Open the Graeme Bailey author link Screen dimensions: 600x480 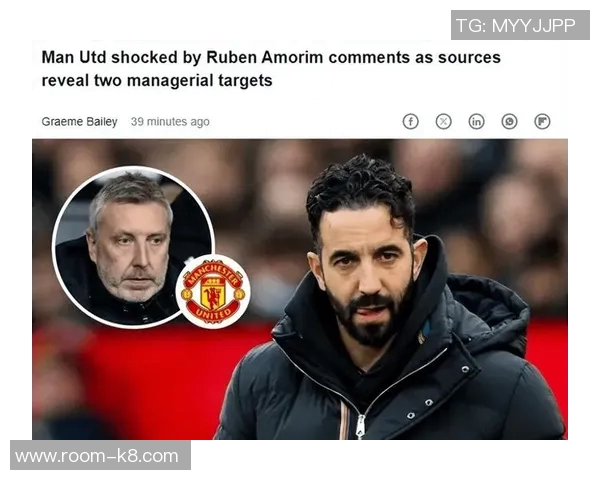pyautogui.click(x=79, y=122)
